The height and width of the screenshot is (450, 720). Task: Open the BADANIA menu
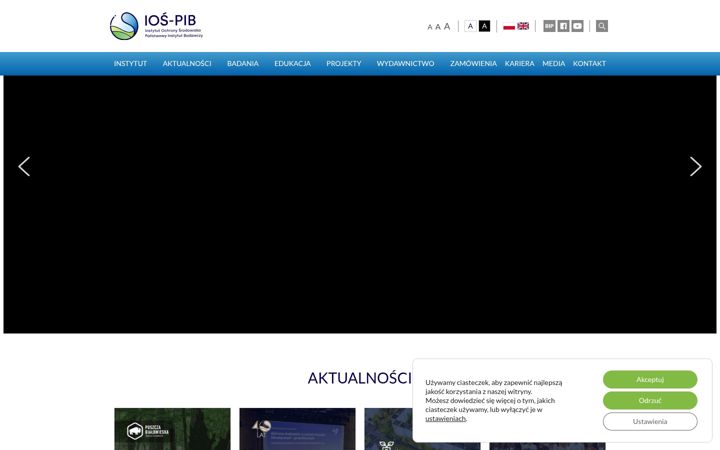click(243, 63)
